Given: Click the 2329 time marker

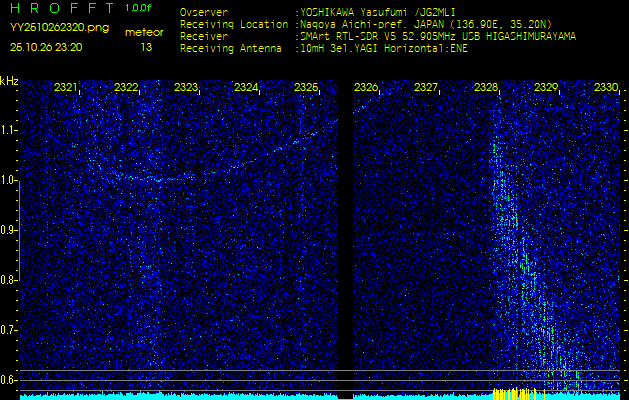Looking at the screenshot, I should [x=546, y=87].
